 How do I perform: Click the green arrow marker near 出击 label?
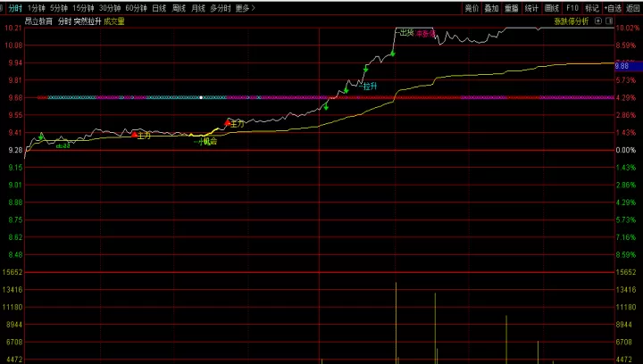41,136
